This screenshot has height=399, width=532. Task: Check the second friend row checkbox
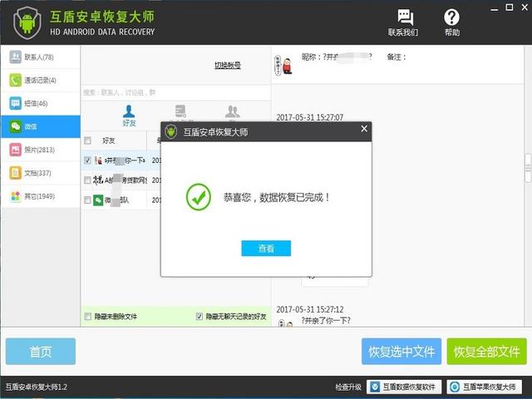coord(87,180)
